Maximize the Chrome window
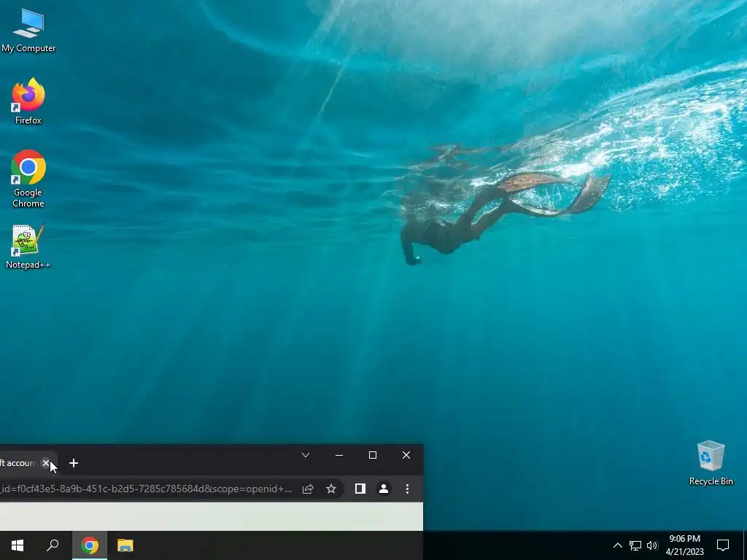This screenshot has height=560, width=747. click(x=373, y=455)
